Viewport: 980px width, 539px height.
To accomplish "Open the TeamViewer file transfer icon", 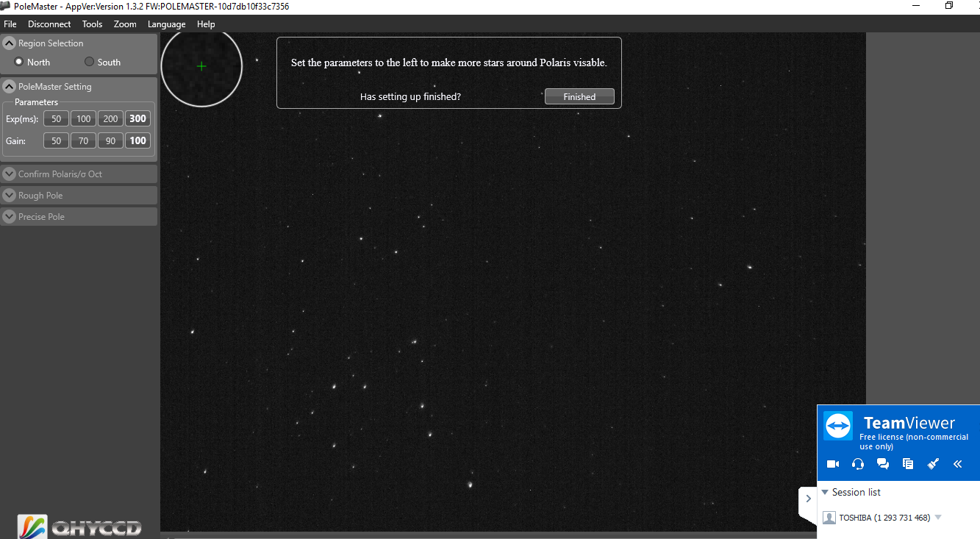I will coord(908,464).
